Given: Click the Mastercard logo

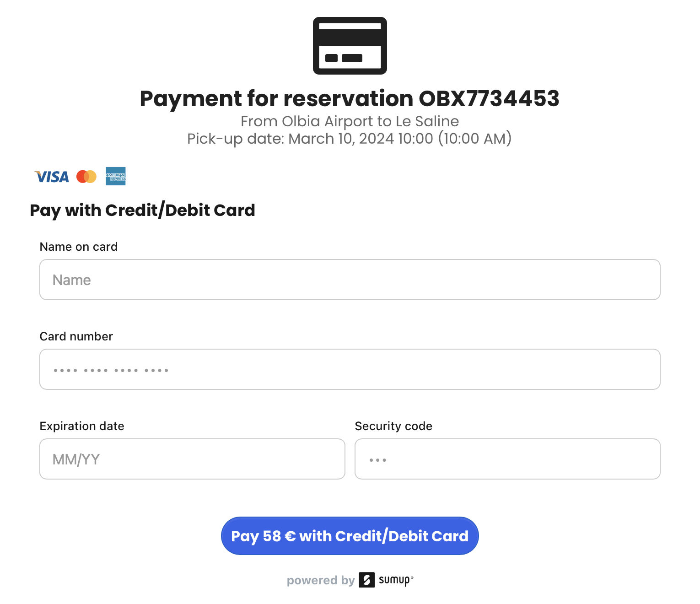Looking at the screenshot, I should pos(86,177).
